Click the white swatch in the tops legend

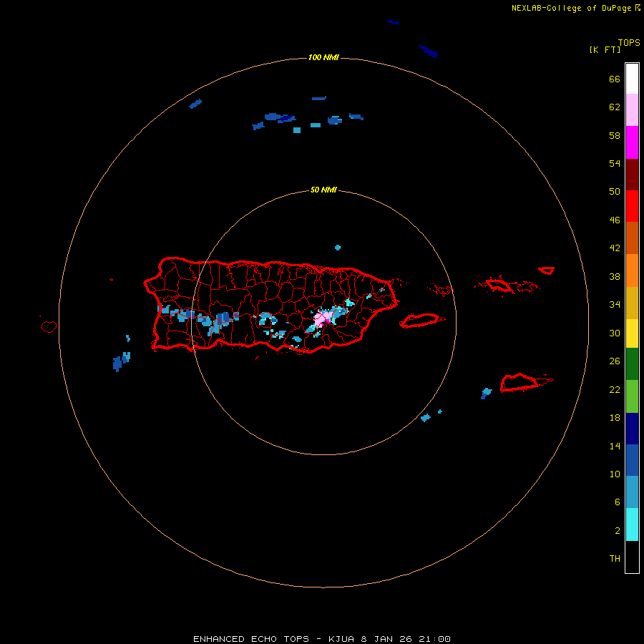632,79
